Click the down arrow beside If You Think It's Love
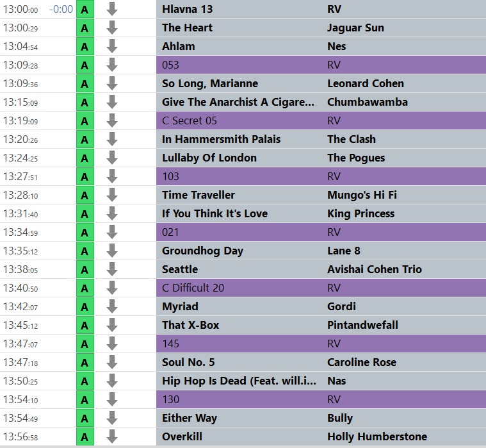The image size is (486, 448). pyautogui.click(x=112, y=214)
